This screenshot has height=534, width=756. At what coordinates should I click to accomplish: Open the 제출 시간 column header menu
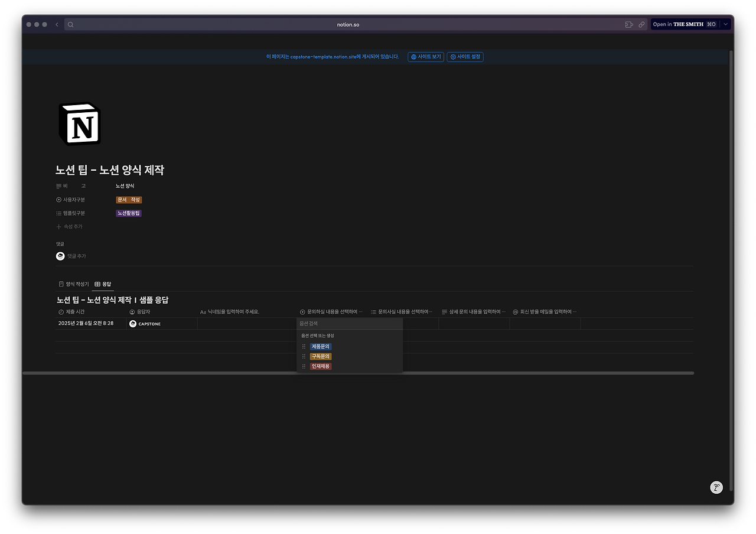pyautogui.click(x=90, y=312)
